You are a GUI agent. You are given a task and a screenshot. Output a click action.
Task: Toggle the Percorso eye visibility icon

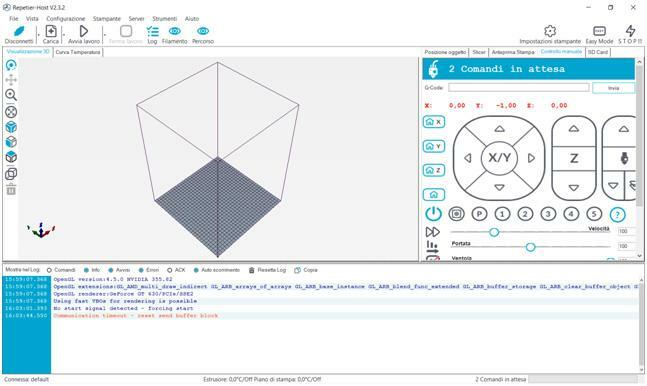point(203,31)
